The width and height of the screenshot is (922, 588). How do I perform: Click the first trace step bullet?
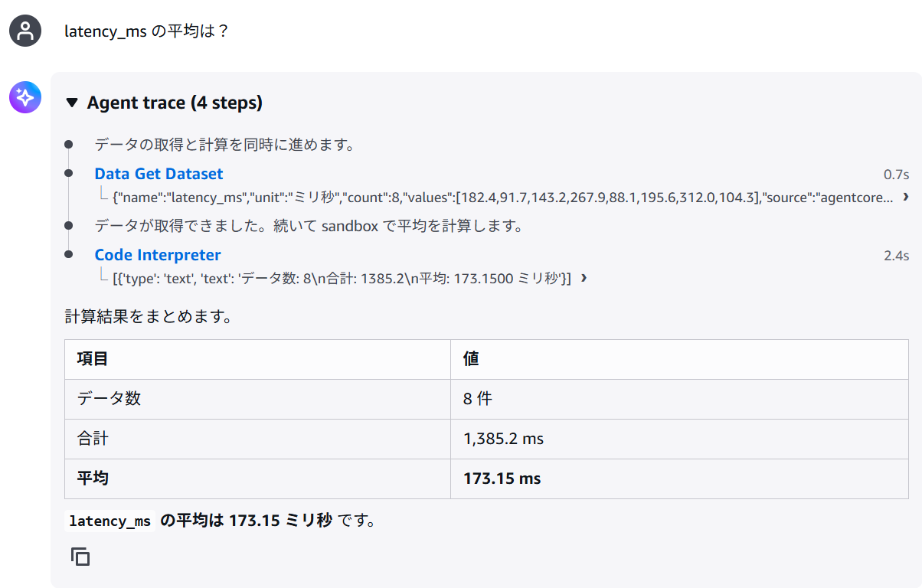point(69,145)
